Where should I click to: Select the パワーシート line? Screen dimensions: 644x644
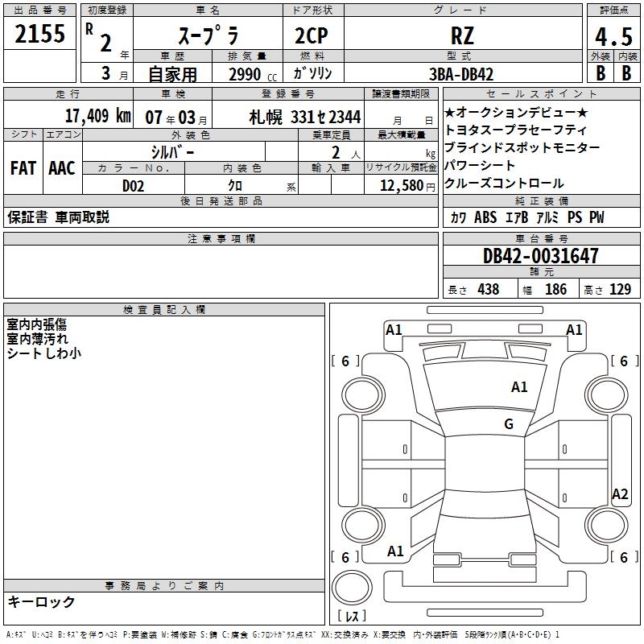(x=480, y=165)
